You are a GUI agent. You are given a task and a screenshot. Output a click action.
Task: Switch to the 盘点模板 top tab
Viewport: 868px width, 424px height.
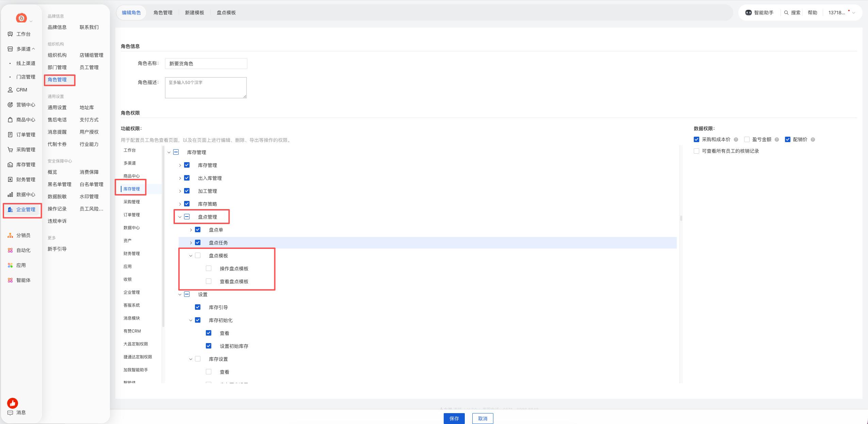[x=226, y=13]
